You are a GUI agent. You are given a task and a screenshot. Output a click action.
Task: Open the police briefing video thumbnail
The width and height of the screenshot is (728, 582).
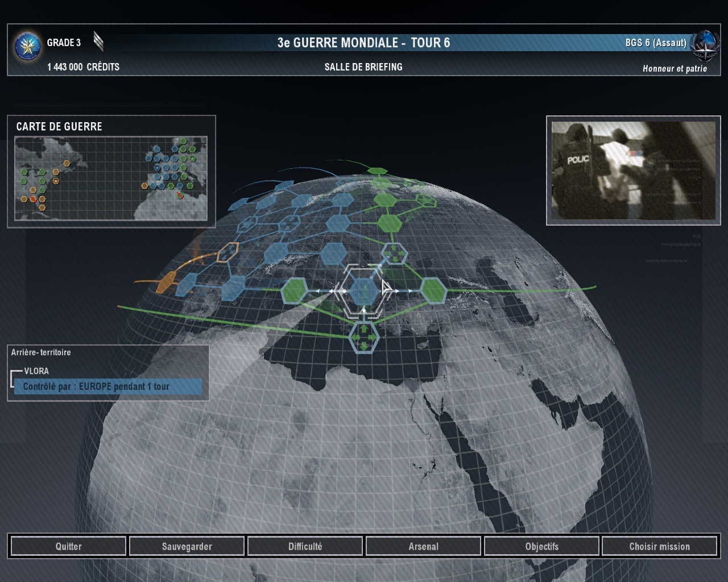(x=633, y=171)
